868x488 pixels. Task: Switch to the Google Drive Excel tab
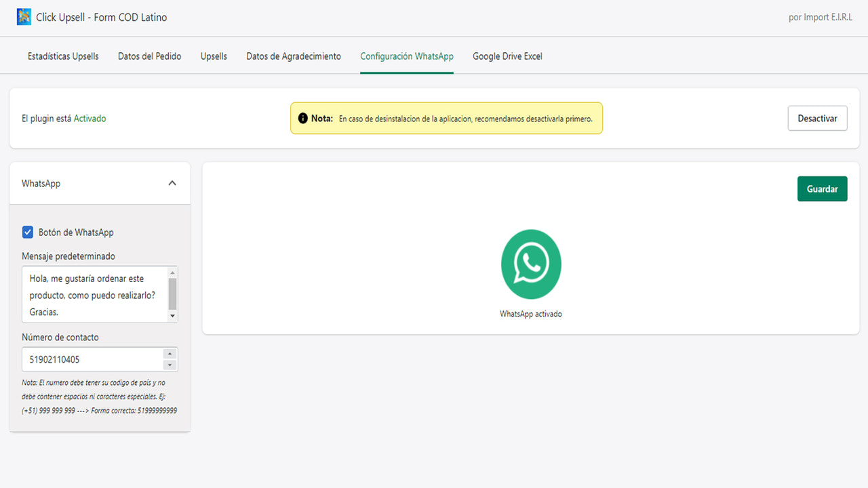pyautogui.click(x=507, y=56)
